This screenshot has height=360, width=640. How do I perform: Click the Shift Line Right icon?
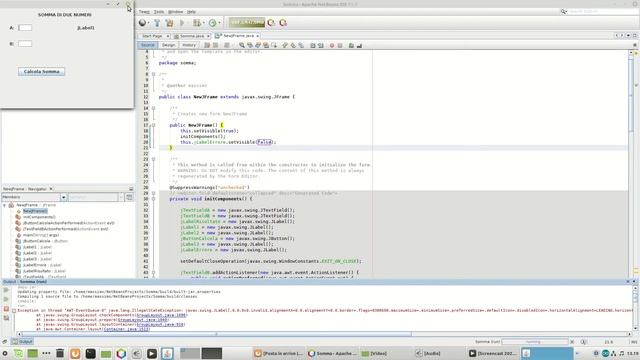click(x=320, y=45)
